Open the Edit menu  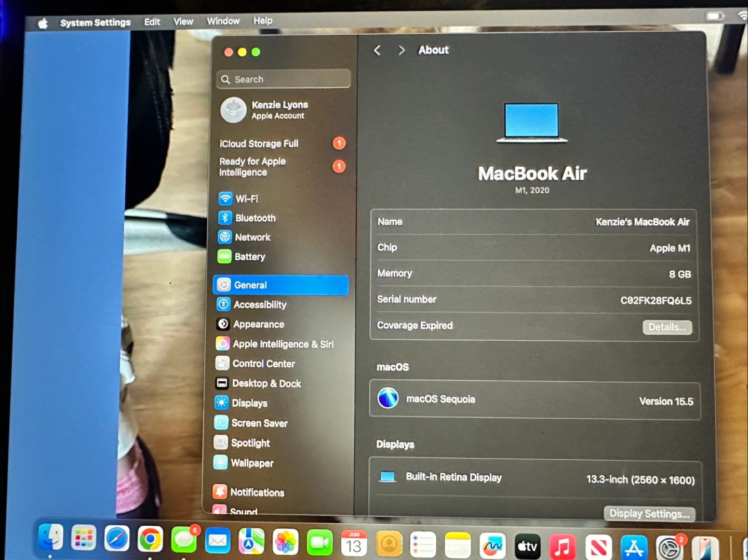click(x=152, y=22)
